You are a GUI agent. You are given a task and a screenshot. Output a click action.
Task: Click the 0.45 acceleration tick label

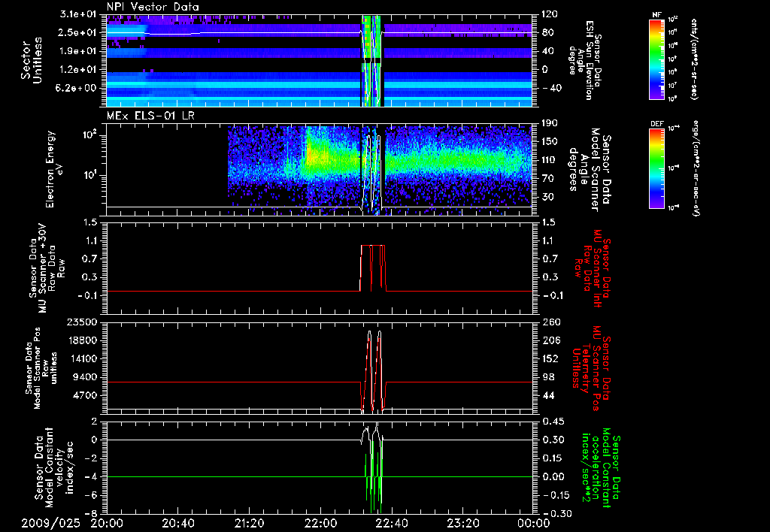pos(553,422)
